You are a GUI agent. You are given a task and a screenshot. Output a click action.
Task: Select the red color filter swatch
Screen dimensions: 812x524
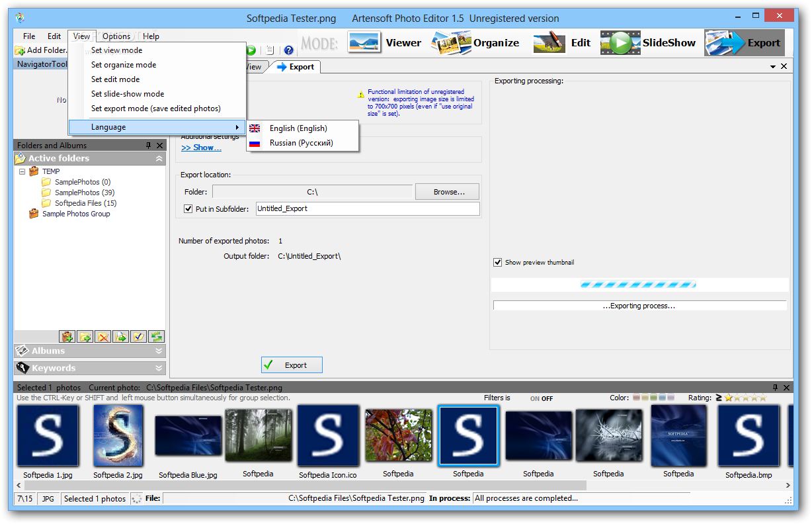click(637, 398)
